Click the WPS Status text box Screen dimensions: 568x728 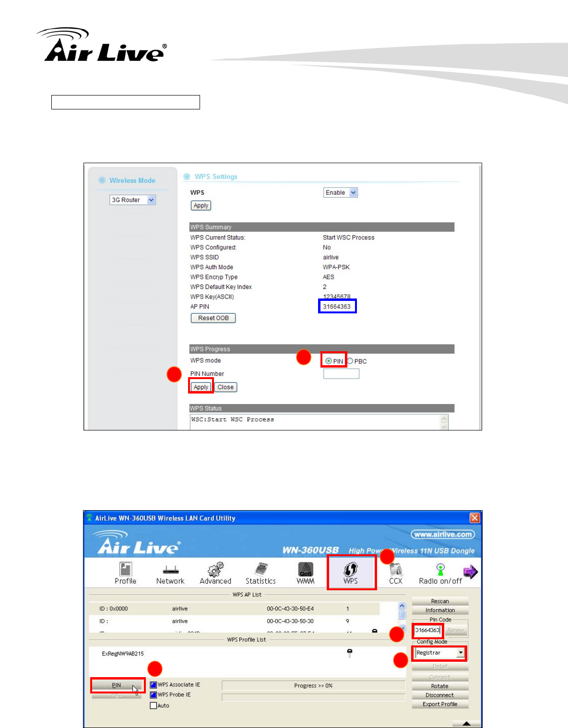coord(315,422)
